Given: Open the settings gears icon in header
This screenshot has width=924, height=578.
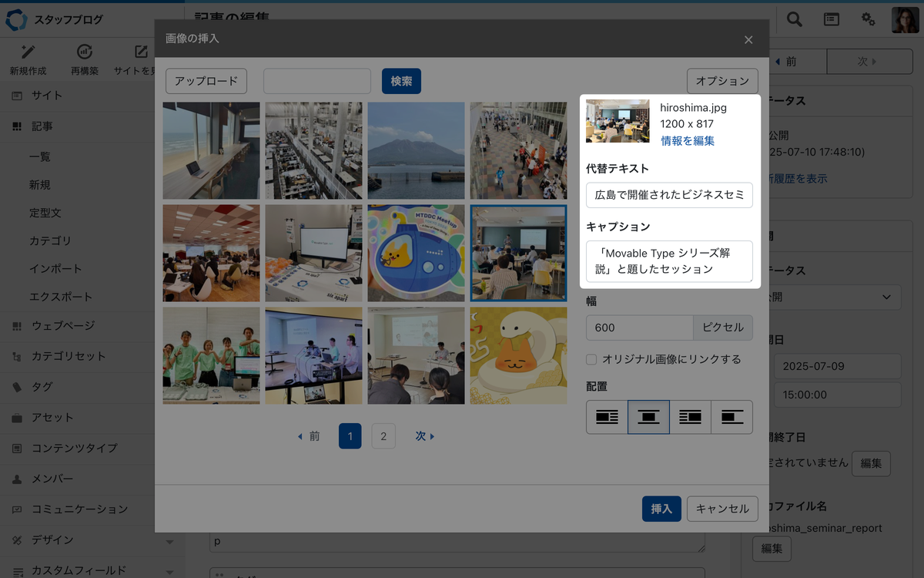Looking at the screenshot, I should (869, 19).
